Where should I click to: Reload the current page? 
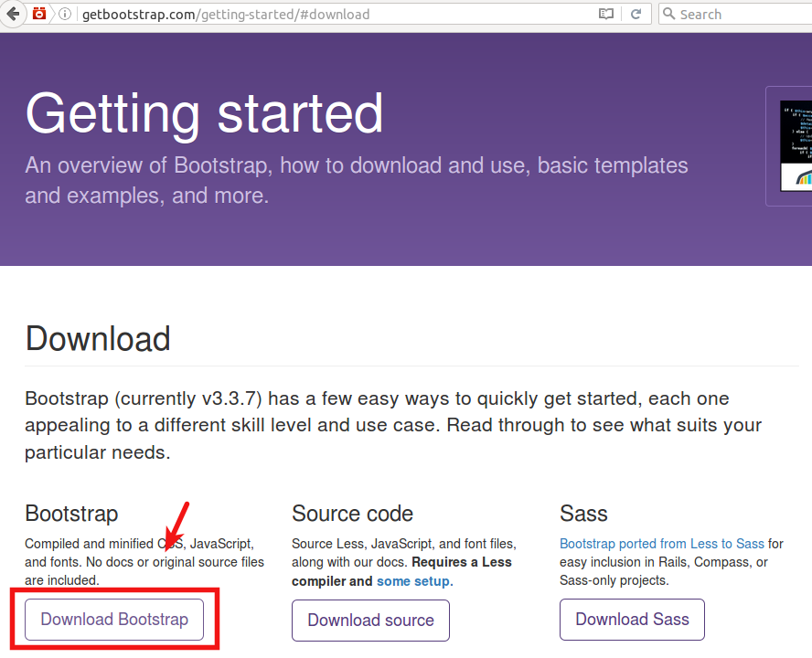click(636, 14)
